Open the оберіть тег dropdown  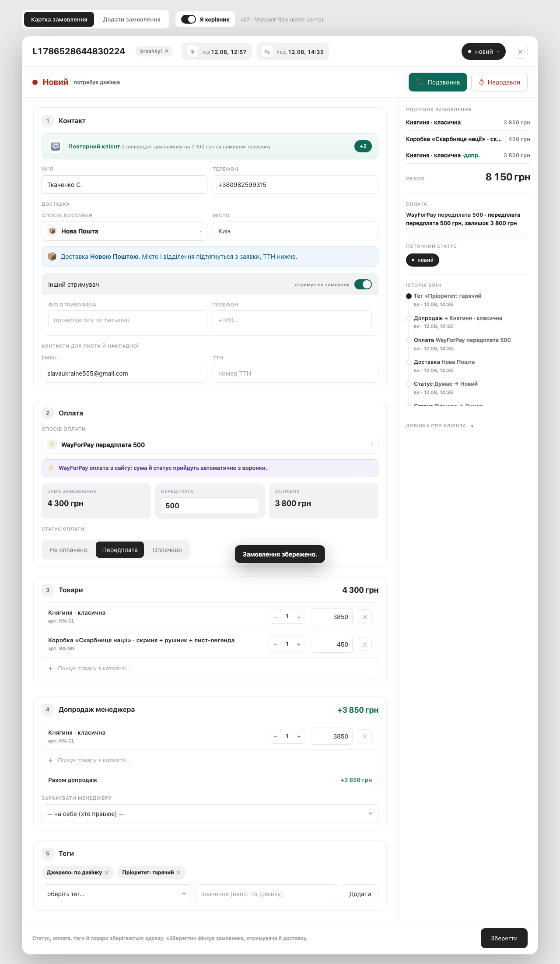(117, 894)
